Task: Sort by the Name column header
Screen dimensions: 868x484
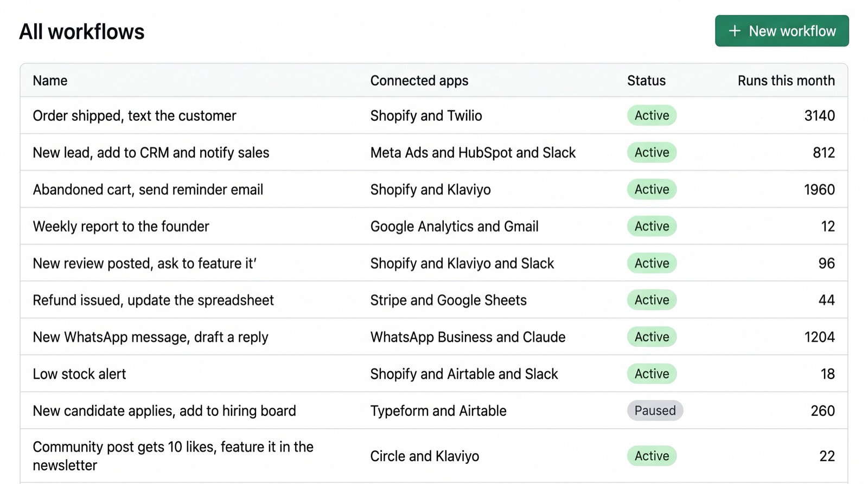Action: point(50,81)
